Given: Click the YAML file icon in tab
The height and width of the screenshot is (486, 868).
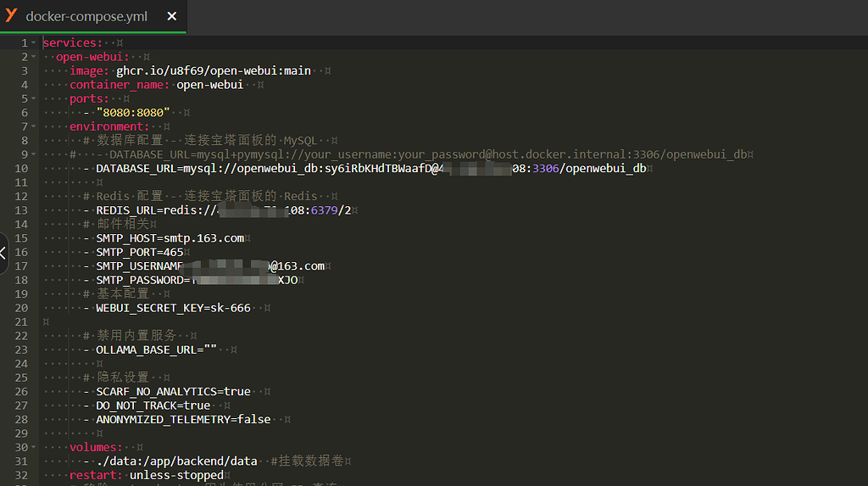Looking at the screenshot, I should pyautogui.click(x=11, y=15).
